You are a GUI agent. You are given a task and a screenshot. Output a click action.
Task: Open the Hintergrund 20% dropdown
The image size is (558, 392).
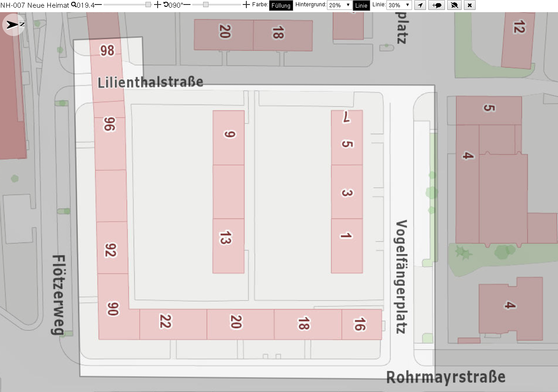coord(340,5)
